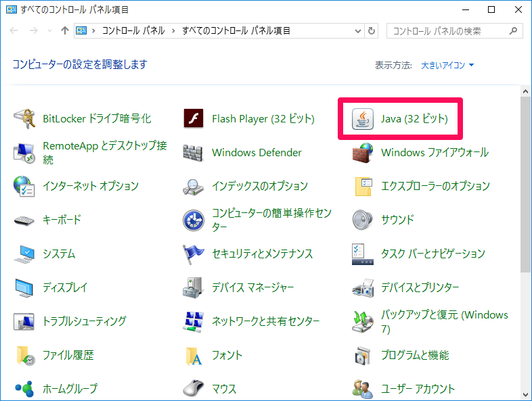Open the ネットワークと共有センター icon
Image resolution: width=532 pixels, height=401 pixels.
[x=194, y=322]
